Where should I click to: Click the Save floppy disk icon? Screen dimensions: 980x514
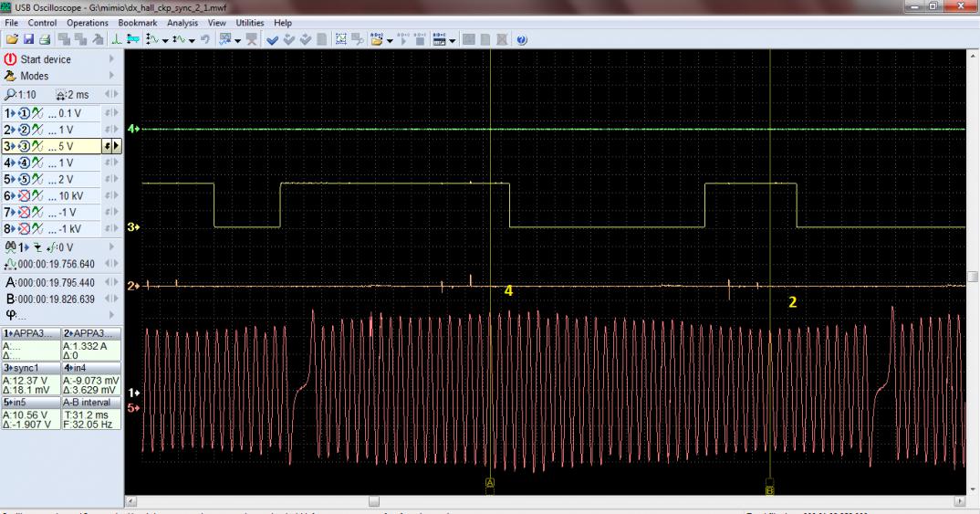tap(27, 40)
